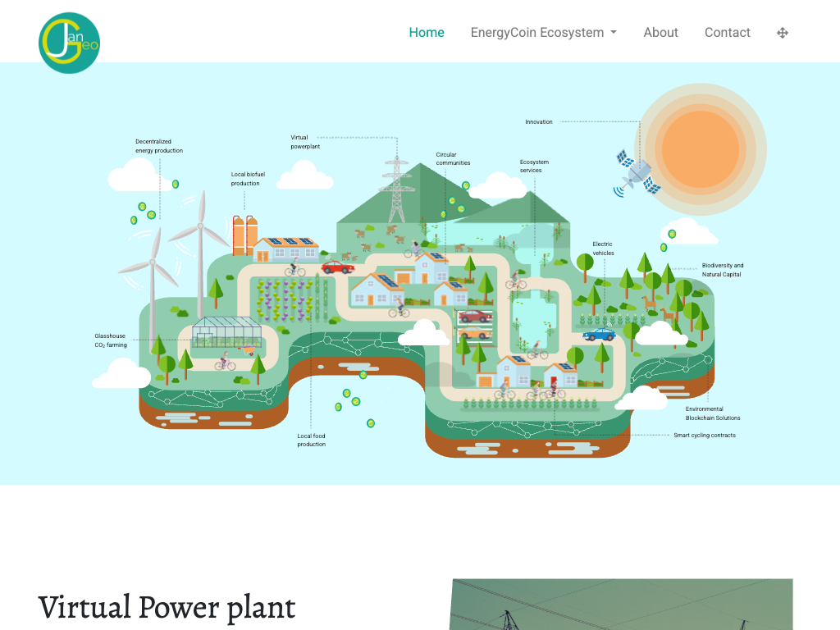Click the Local food production label
The width and height of the screenshot is (840, 630).
[x=312, y=440]
